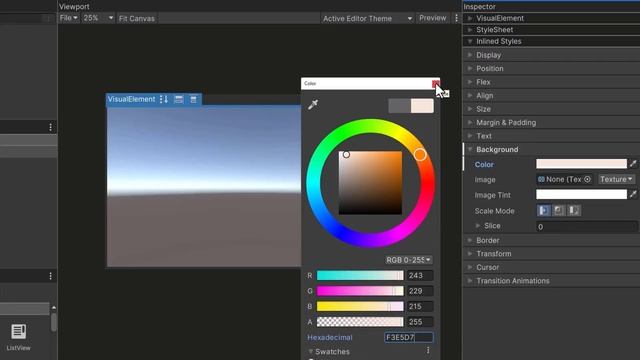Screen dimensions: 640x360
Task: Open the Viewport options kebab menu
Action: pyautogui.click(x=456, y=18)
